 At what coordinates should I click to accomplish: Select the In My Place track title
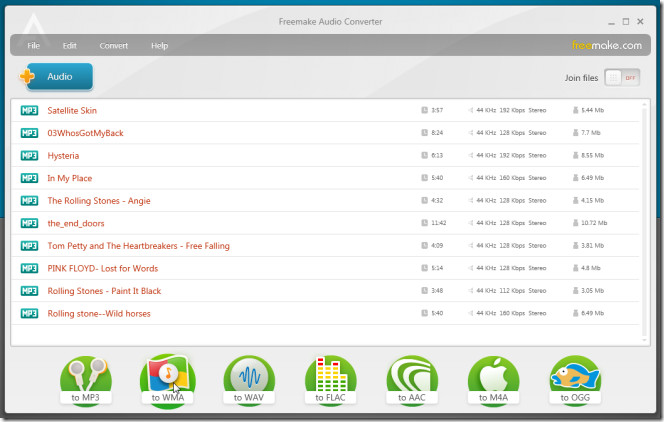point(69,178)
